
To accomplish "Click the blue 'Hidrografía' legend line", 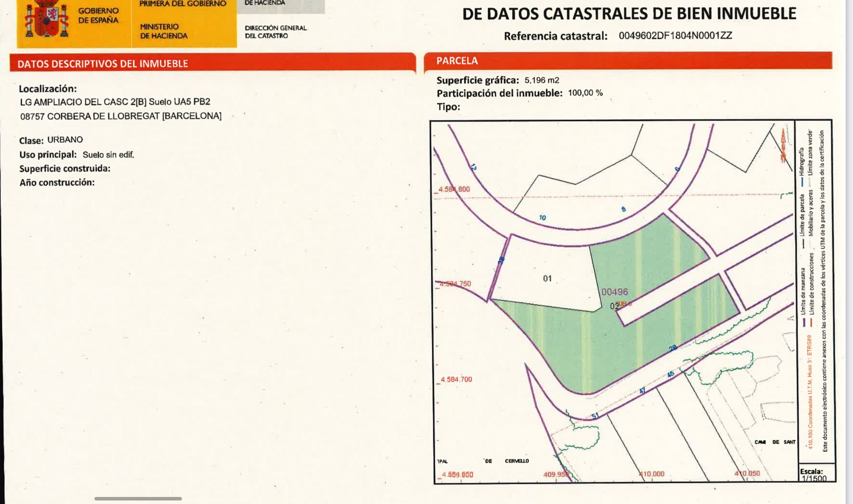I will [x=802, y=182].
